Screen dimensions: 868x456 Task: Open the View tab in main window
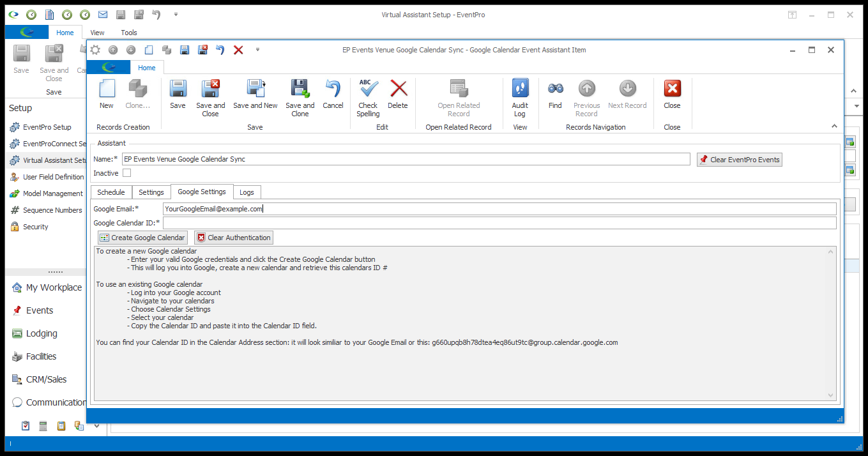click(x=97, y=33)
